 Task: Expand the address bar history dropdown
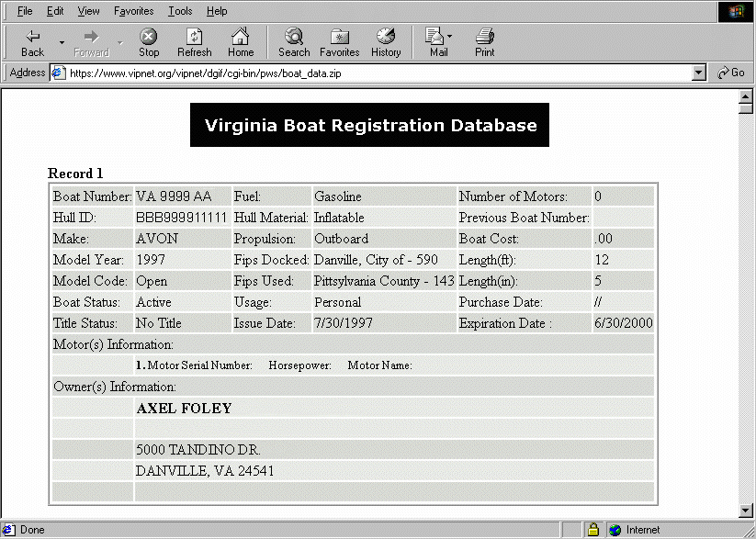coord(700,73)
